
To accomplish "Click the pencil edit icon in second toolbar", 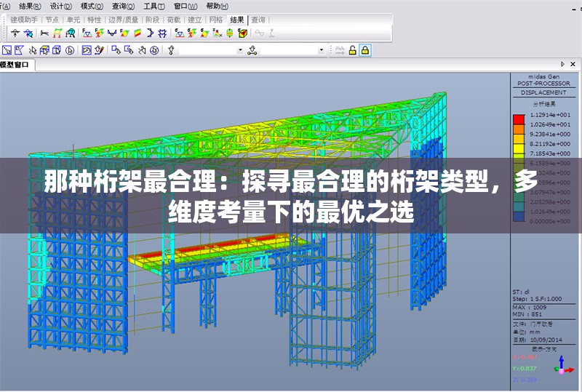I will [100, 50].
